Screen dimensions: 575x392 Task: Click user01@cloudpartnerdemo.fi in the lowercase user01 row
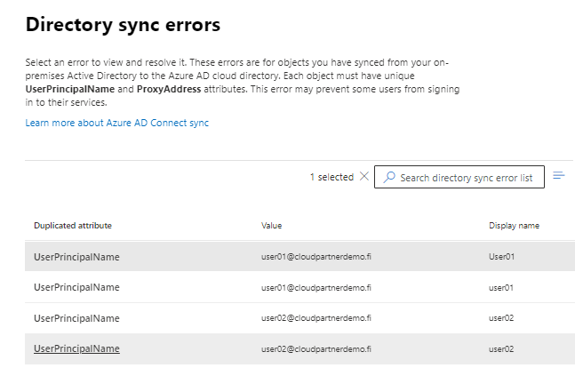pyautogui.click(x=316, y=287)
